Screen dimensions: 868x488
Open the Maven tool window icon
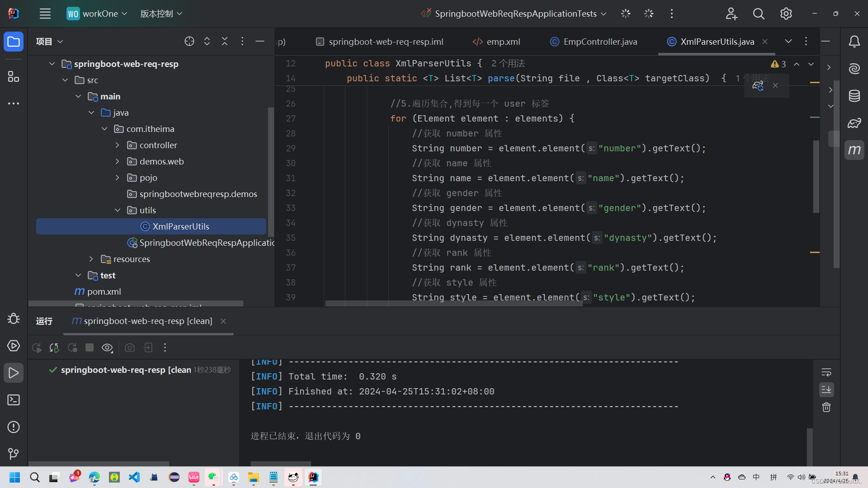tap(854, 150)
